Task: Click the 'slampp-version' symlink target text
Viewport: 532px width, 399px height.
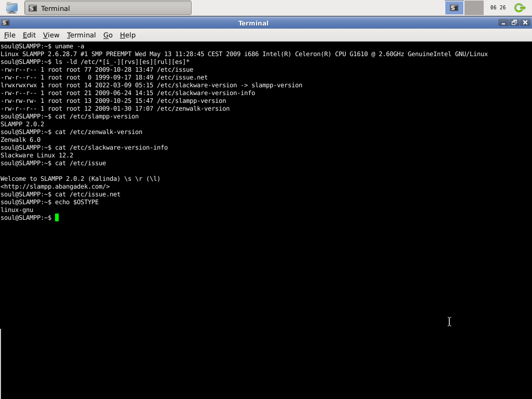Action: tap(277, 85)
